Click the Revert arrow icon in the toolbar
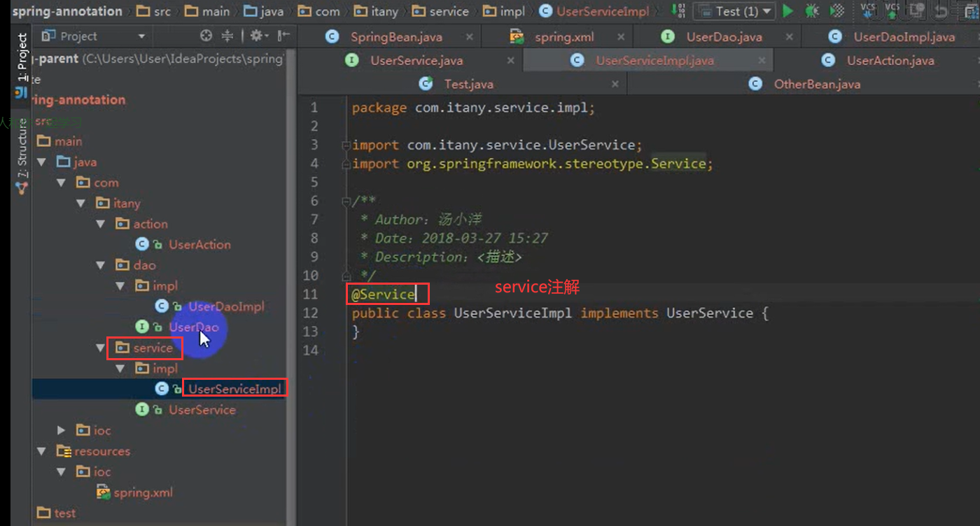The height and width of the screenshot is (526, 980). (941, 11)
